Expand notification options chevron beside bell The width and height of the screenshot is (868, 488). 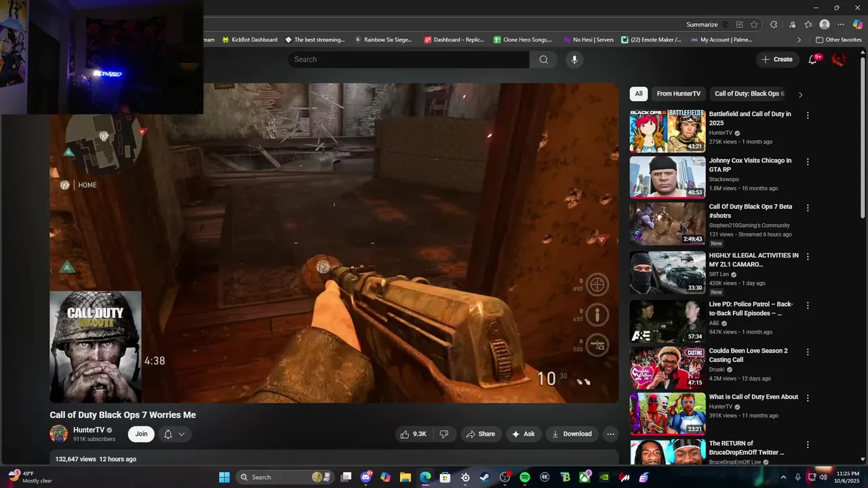click(x=182, y=434)
